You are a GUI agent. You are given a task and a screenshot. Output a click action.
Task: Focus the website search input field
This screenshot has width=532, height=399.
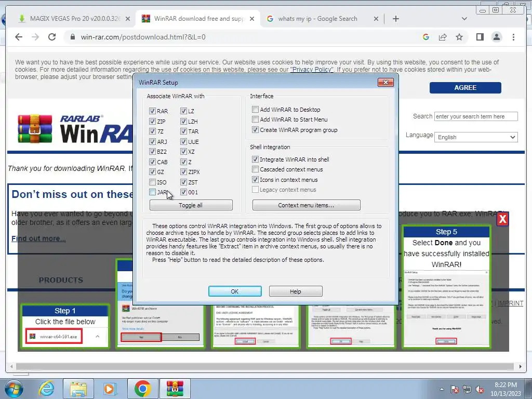click(476, 116)
